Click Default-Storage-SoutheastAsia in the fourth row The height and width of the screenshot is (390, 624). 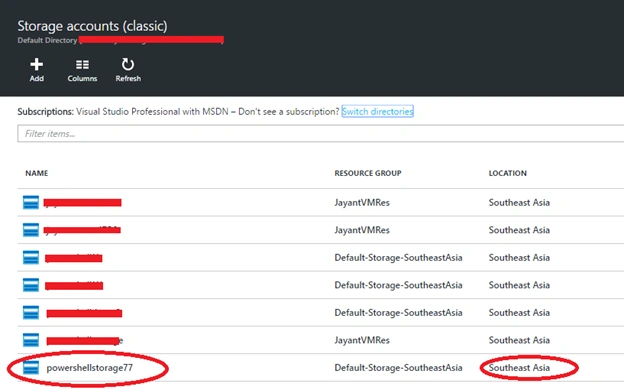[398, 285]
